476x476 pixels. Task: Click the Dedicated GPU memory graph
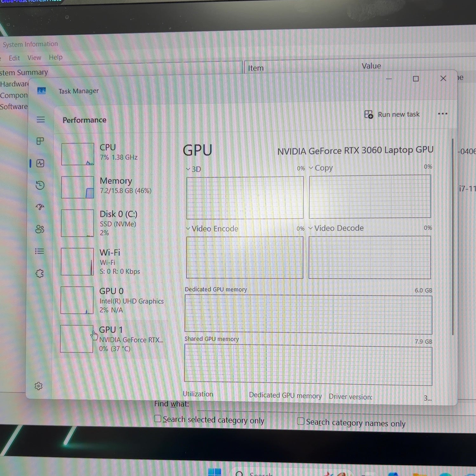tap(308, 314)
